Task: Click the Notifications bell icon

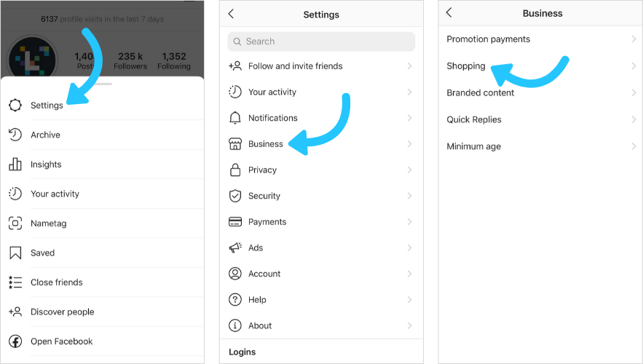Action: pyautogui.click(x=235, y=118)
